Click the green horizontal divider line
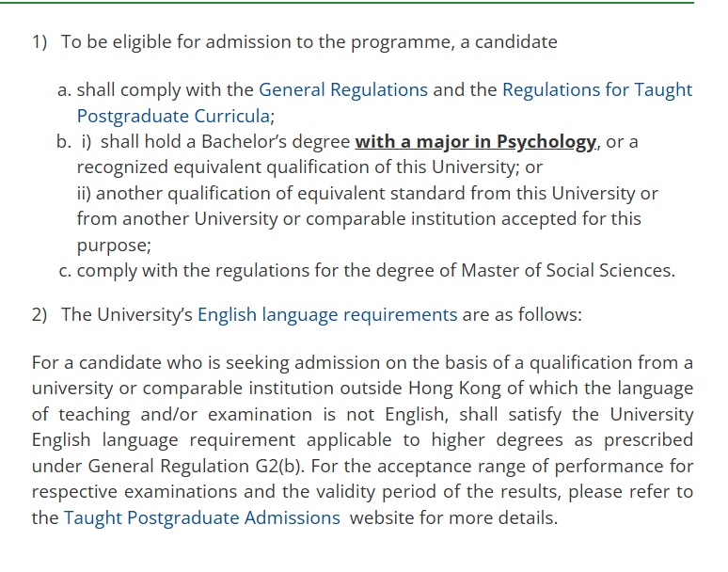 point(362,3)
